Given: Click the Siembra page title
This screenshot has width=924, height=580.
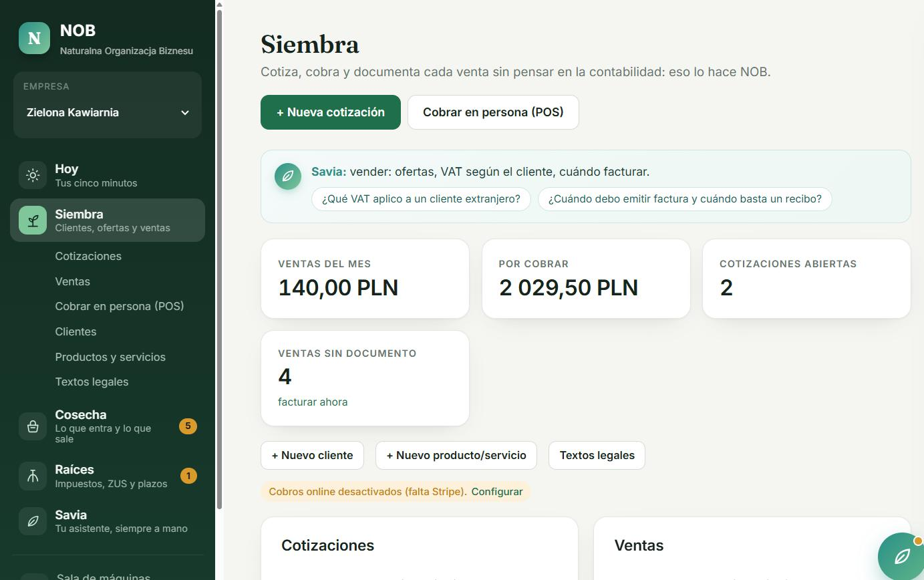Looking at the screenshot, I should (310, 45).
